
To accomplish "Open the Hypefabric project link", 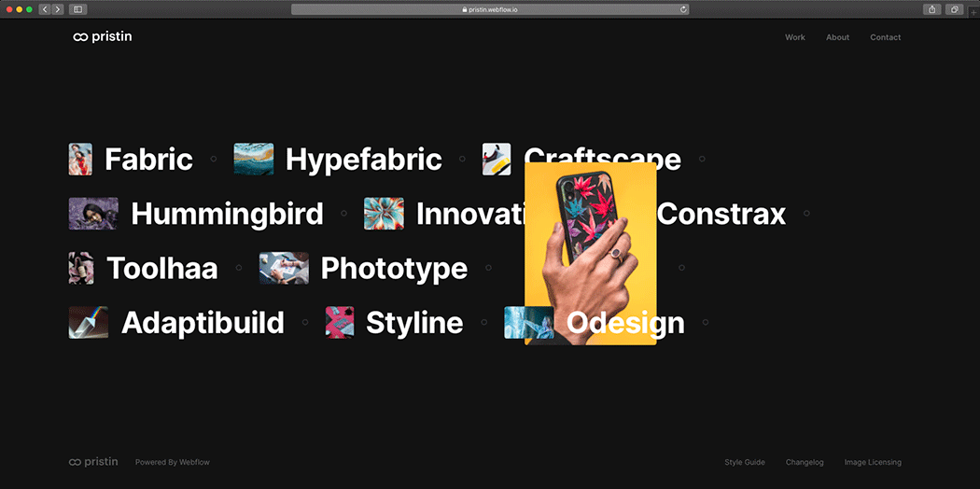I will 364,160.
